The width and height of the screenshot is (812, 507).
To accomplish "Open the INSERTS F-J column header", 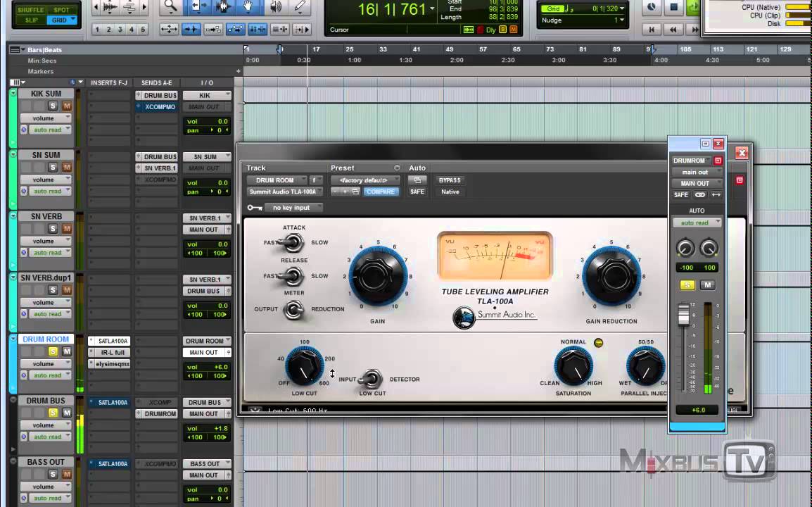I will tap(109, 82).
